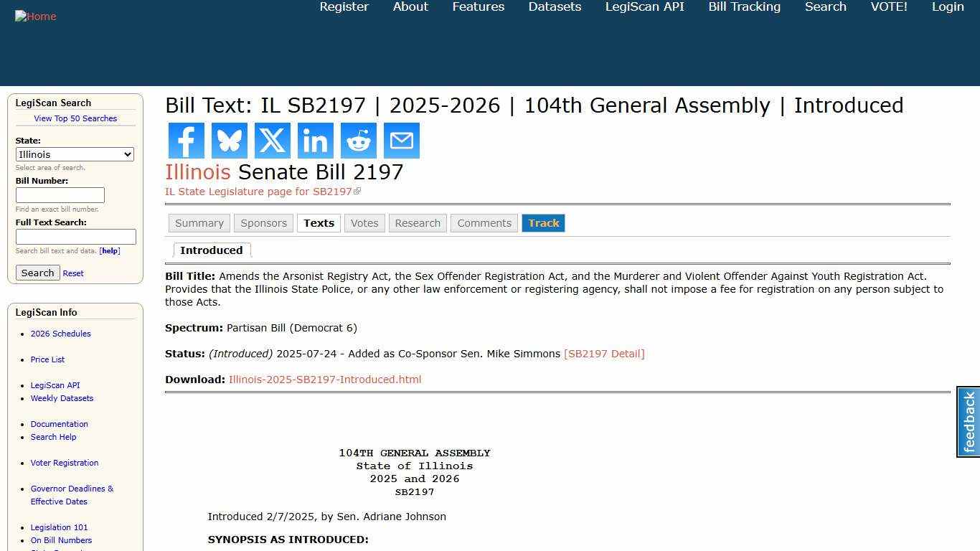Share the bill on Bluesky
The image size is (980, 551).
click(x=229, y=140)
